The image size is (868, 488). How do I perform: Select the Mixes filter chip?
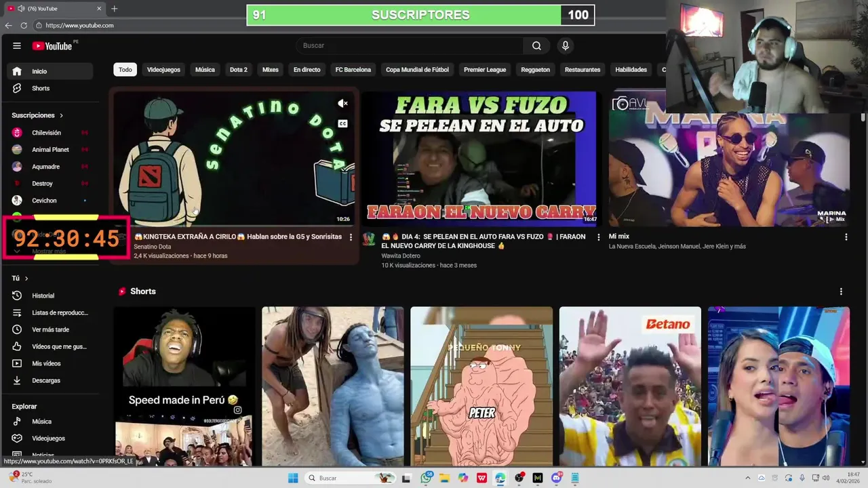coord(271,70)
